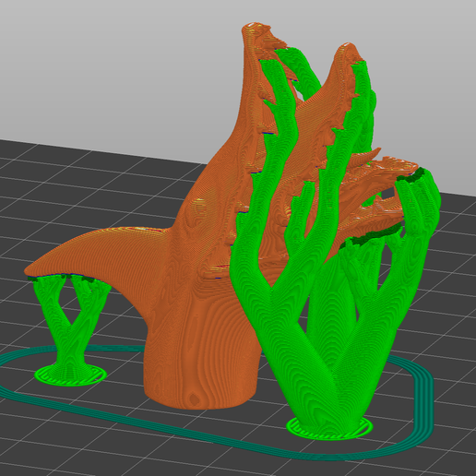Click the orange horizontal fins near right supports

tap(378, 184)
